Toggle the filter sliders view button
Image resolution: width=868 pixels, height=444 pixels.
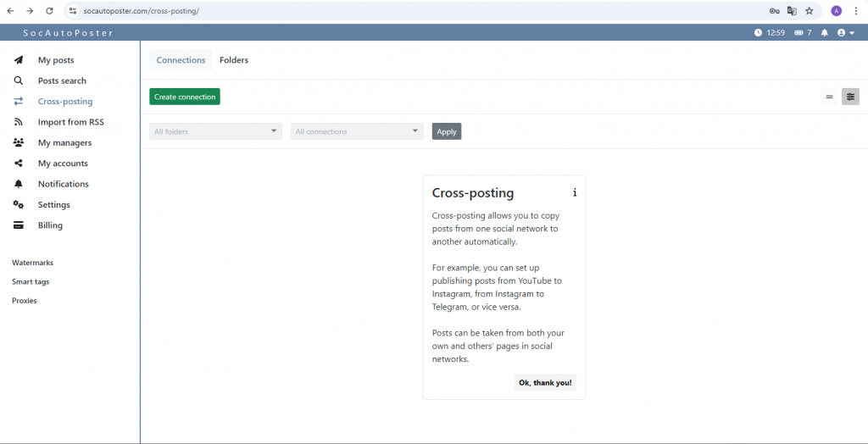pos(850,97)
